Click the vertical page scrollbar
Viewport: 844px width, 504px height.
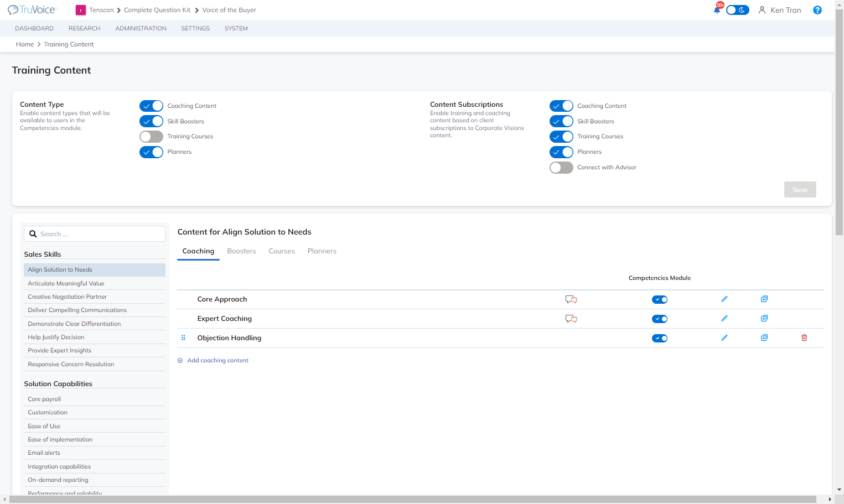[x=839, y=122]
